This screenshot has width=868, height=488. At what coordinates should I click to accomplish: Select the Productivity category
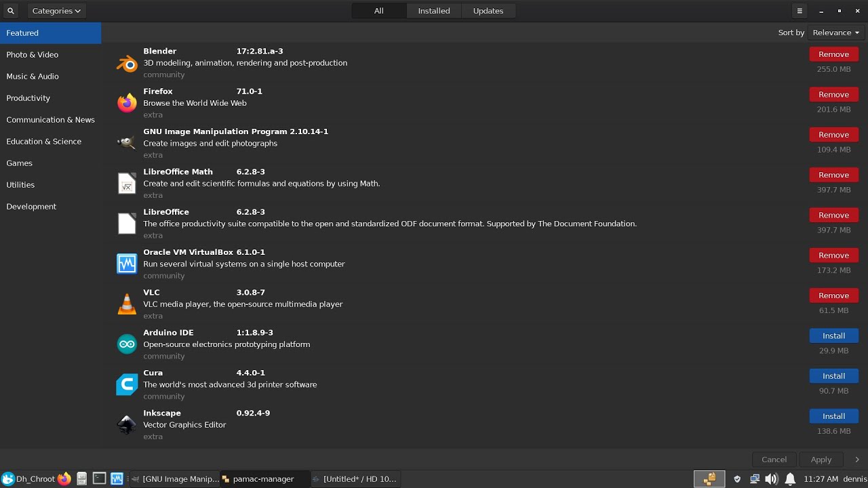(x=50, y=98)
